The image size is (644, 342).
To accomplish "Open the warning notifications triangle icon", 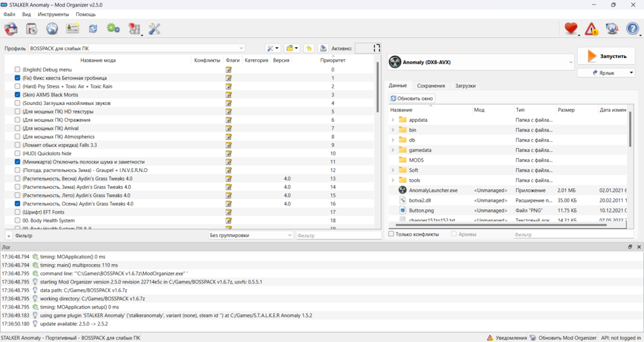I will coord(591,29).
